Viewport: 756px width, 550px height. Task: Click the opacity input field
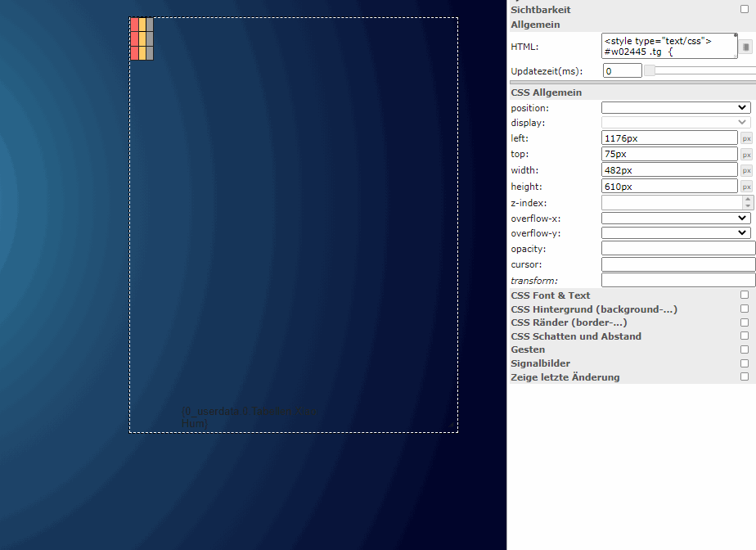[x=677, y=248]
